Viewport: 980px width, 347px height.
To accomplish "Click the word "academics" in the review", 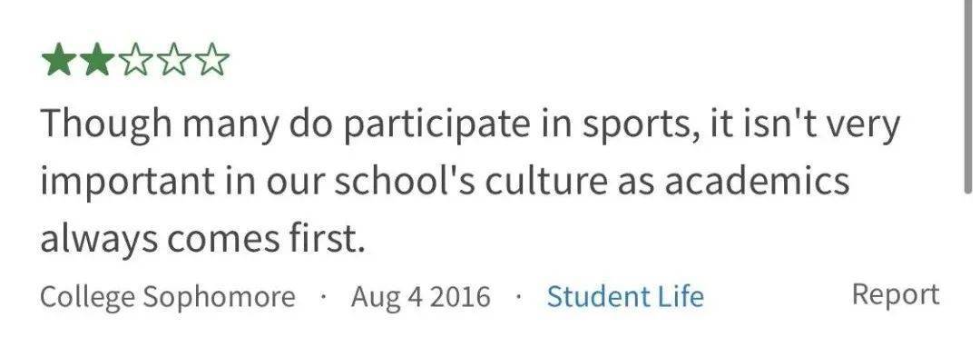I will tap(757, 180).
